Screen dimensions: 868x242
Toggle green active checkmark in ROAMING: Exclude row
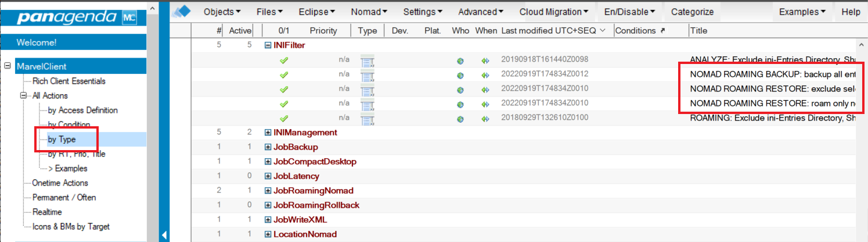point(283,118)
